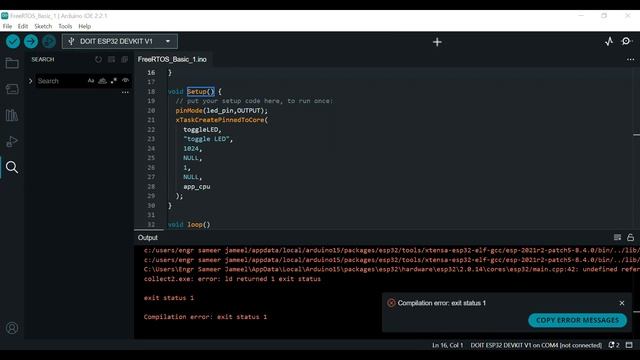The height and width of the screenshot is (360, 640).
Task: Select the Search magnifier in the sidebar
Action: 12,167
